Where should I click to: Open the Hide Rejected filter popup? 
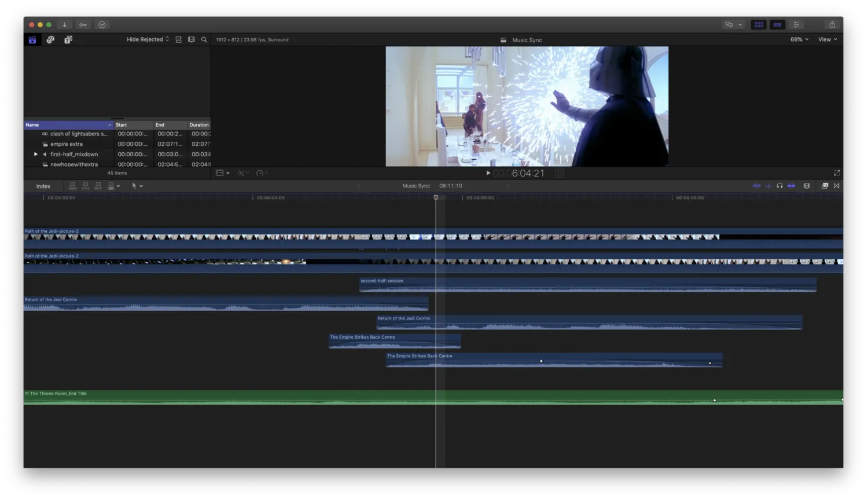click(x=148, y=39)
